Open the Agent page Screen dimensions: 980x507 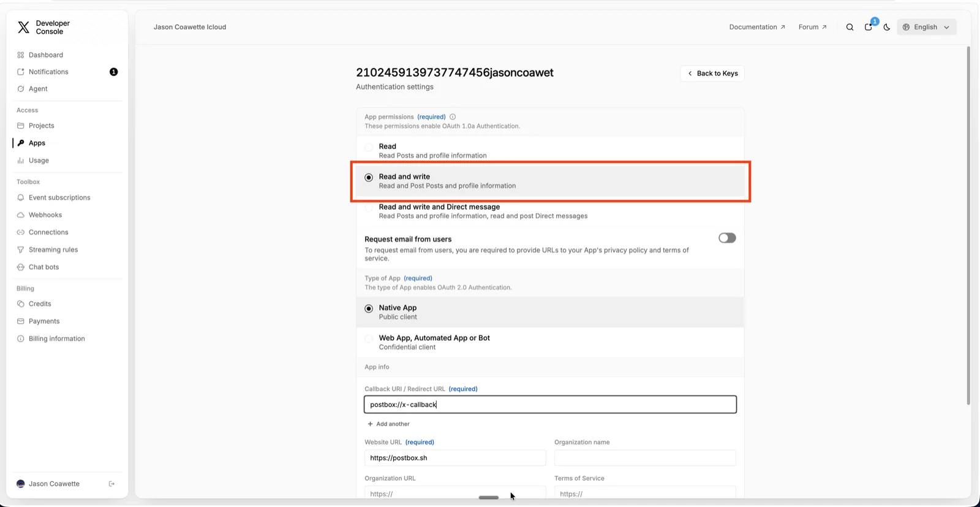point(38,89)
